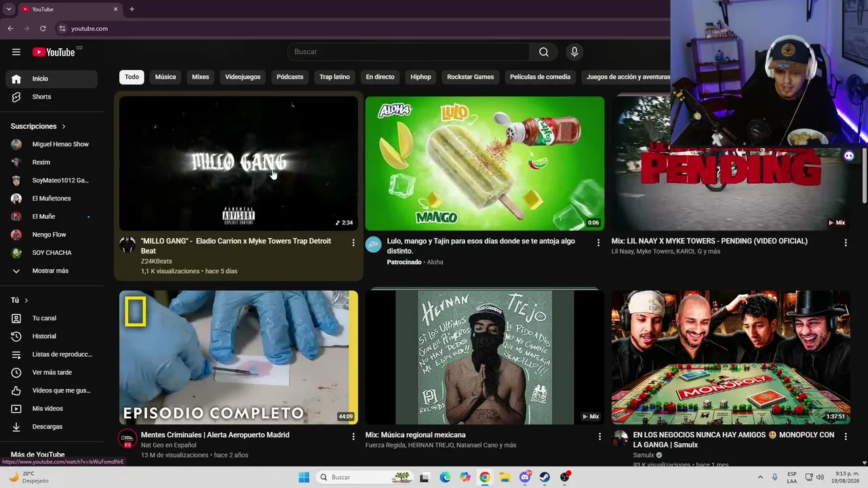Open the Z24KBeats channel link
Viewport: 868px width, 488px height.
point(157,262)
